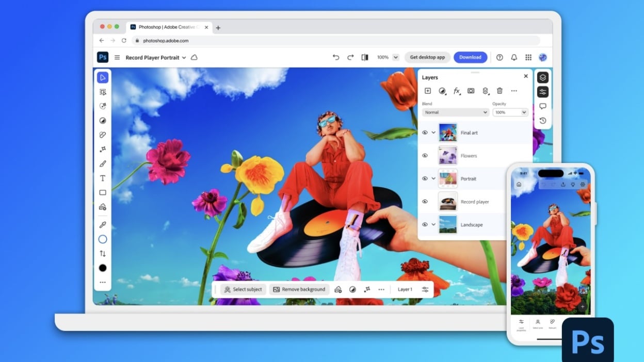Delete layer using trash icon
This screenshot has height=362, width=644.
(500, 91)
